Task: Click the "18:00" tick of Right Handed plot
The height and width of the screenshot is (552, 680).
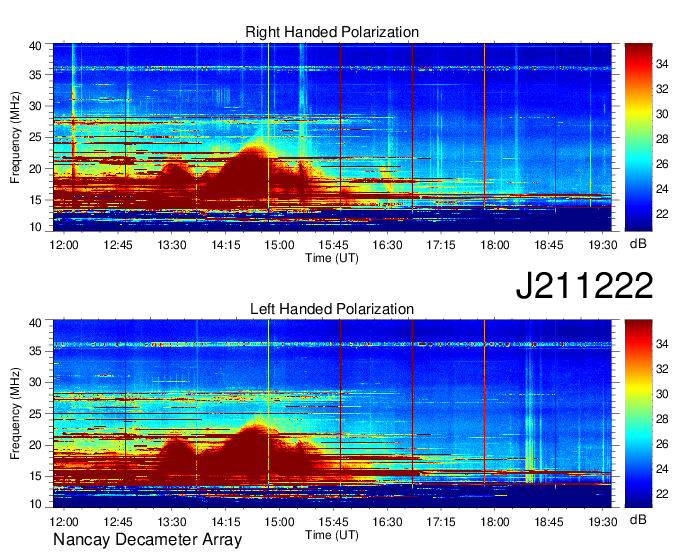Action: (x=495, y=245)
